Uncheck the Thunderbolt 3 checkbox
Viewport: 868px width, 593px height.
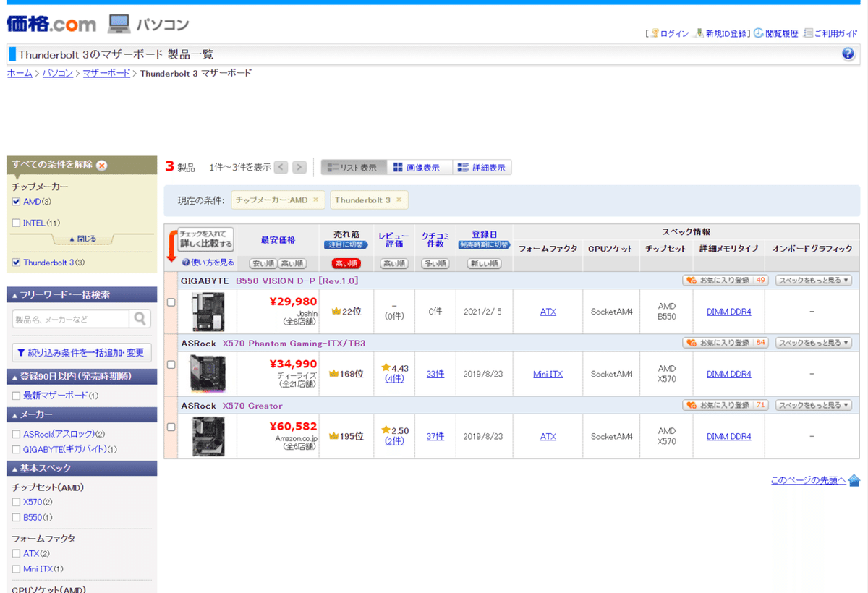point(16,263)
